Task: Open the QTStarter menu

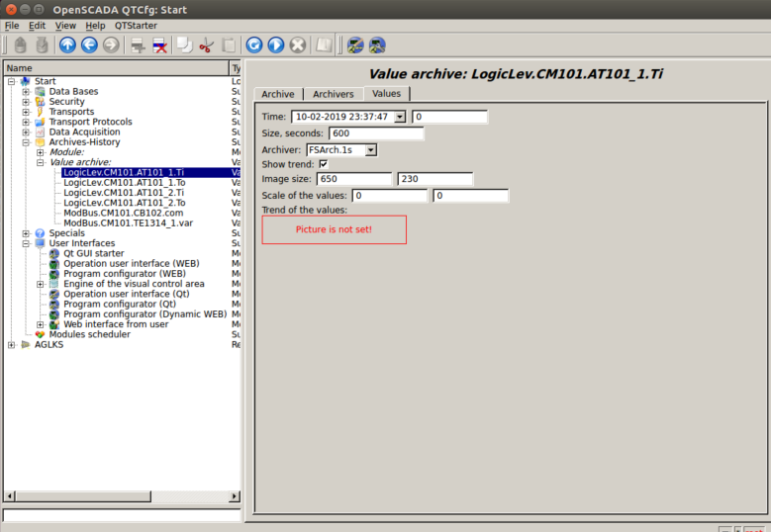Action: (136, 25)
